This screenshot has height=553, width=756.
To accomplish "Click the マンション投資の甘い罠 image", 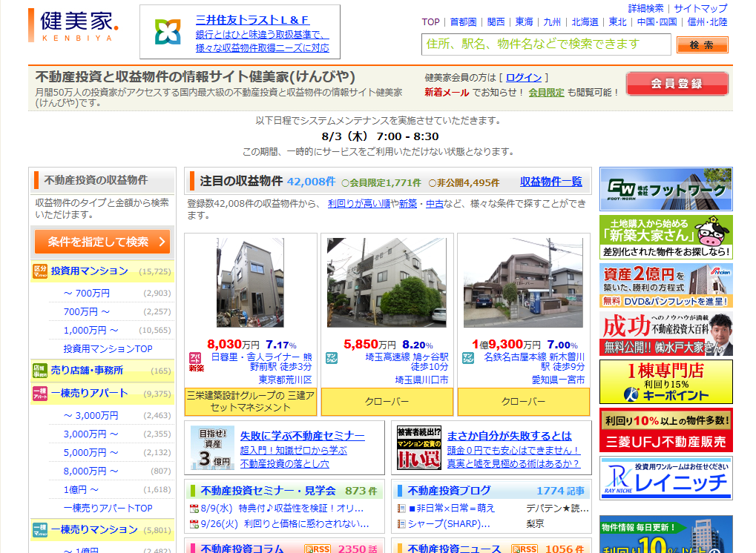I will tap(418, 448).
